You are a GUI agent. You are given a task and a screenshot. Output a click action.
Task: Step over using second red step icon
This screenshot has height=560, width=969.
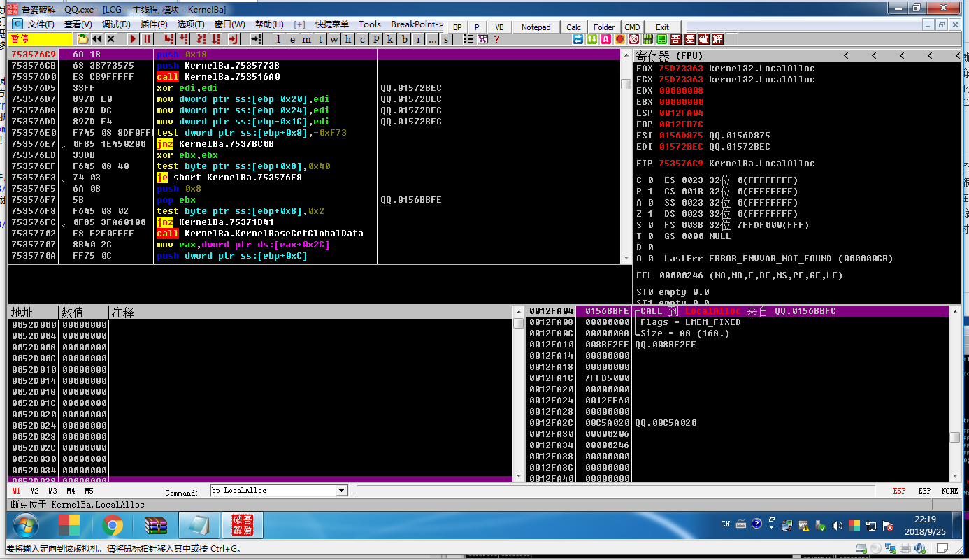183,39
